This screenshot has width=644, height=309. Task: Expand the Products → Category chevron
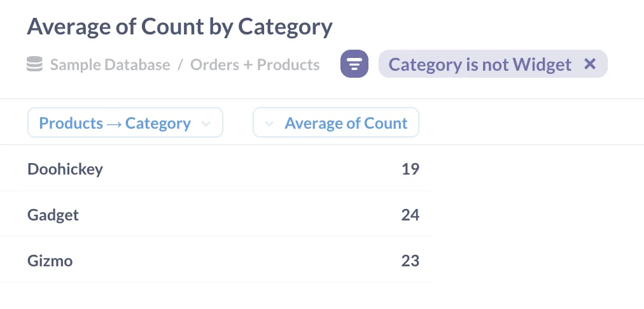pyautogui.click(x=206, y=124)
